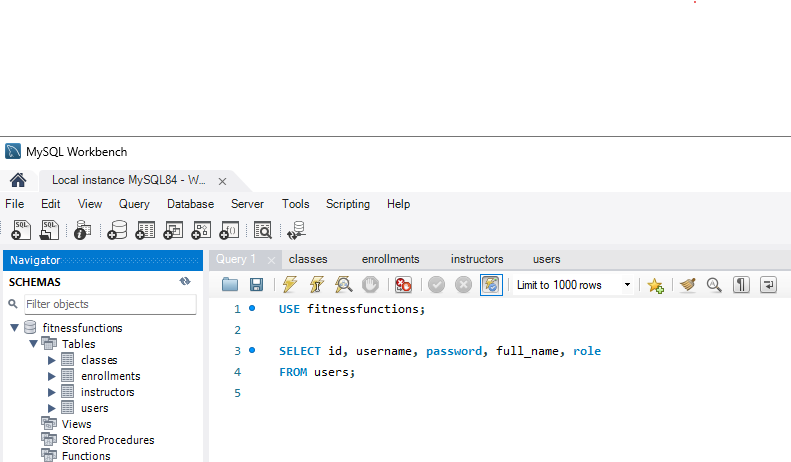
Task: Switch to the Query 1 tab
Action: click(x=236, y=259)
